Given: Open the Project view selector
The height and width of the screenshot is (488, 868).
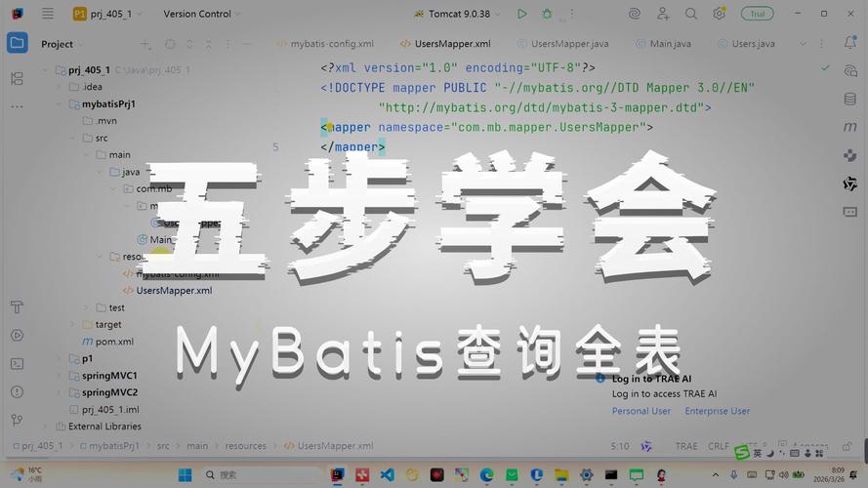Looking at the screenshot, I should click(x=62, y=44).
